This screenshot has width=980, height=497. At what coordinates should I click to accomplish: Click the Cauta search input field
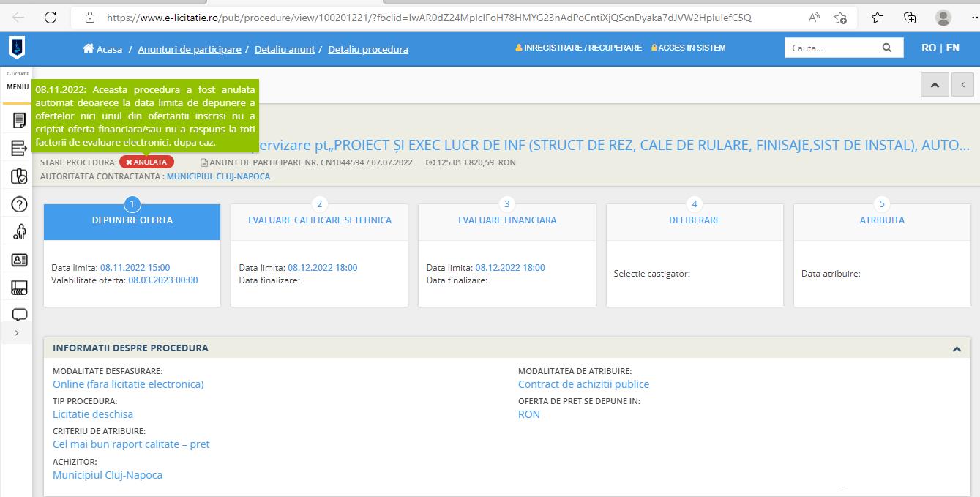click(x=831, y=48)
